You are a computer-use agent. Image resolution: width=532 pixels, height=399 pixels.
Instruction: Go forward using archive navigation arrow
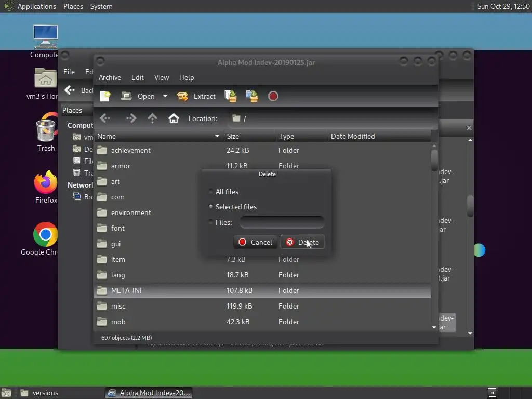tap(131, 118)
